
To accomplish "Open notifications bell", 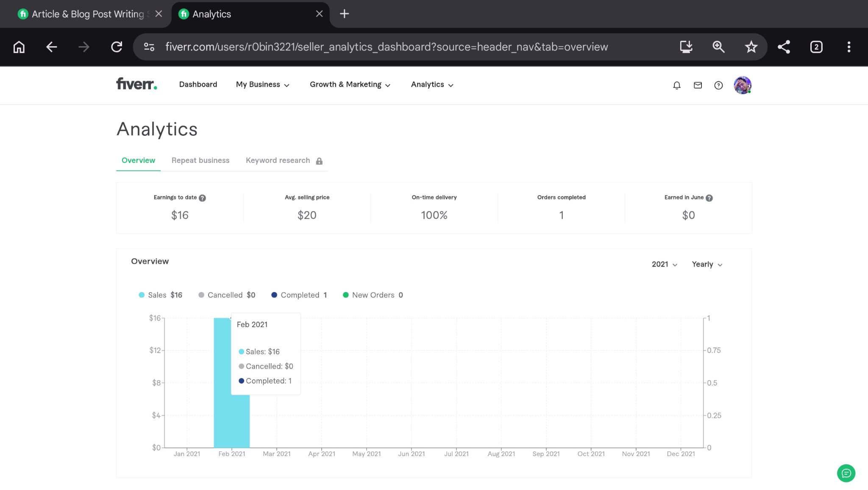I will (677, 85).
